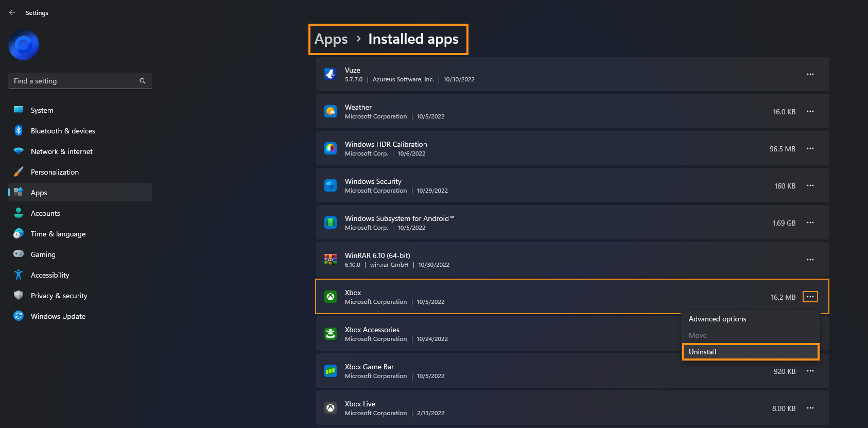
Task: Click the System monitor icon
Action: point(19,110)
